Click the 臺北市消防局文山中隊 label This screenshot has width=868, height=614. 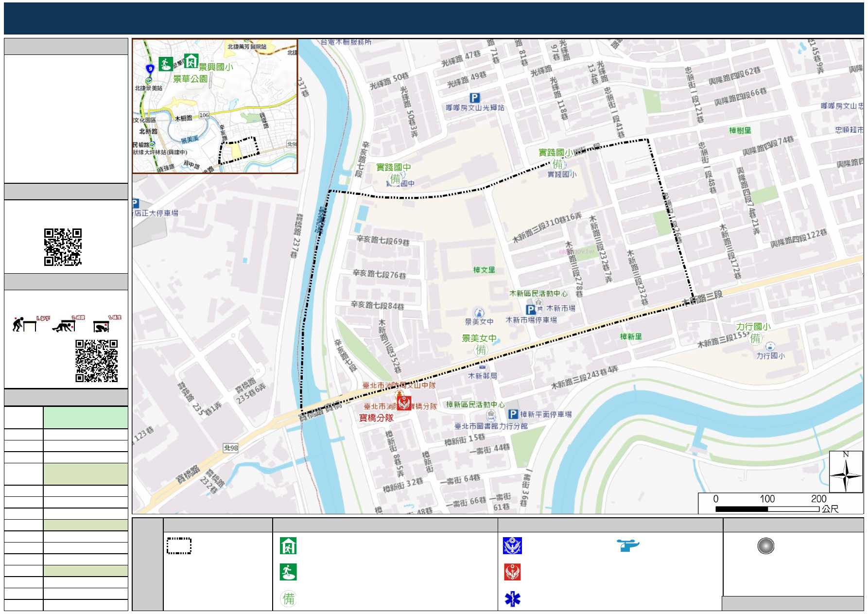click(x=399, y=385)
